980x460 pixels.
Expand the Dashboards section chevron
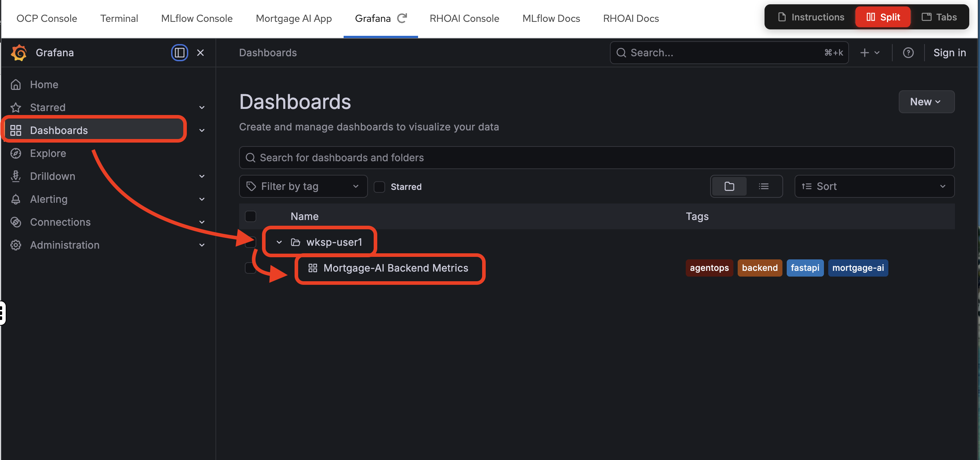point(202,130)
